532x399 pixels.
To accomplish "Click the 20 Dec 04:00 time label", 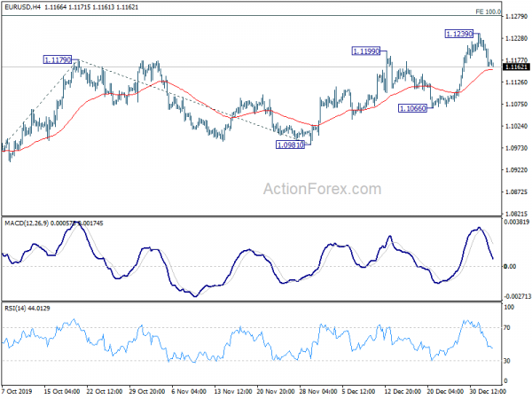I will tap(445, 391).
